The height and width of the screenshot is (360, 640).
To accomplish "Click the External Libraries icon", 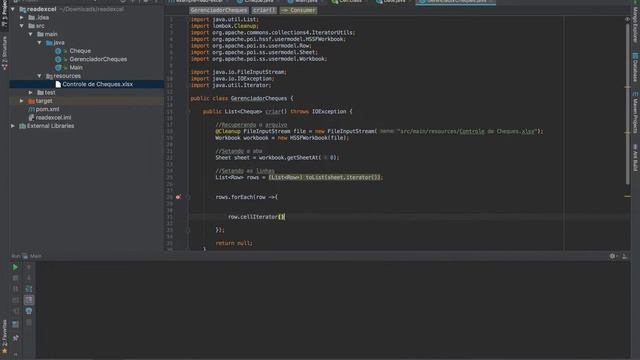I will [x=22, y=126].
